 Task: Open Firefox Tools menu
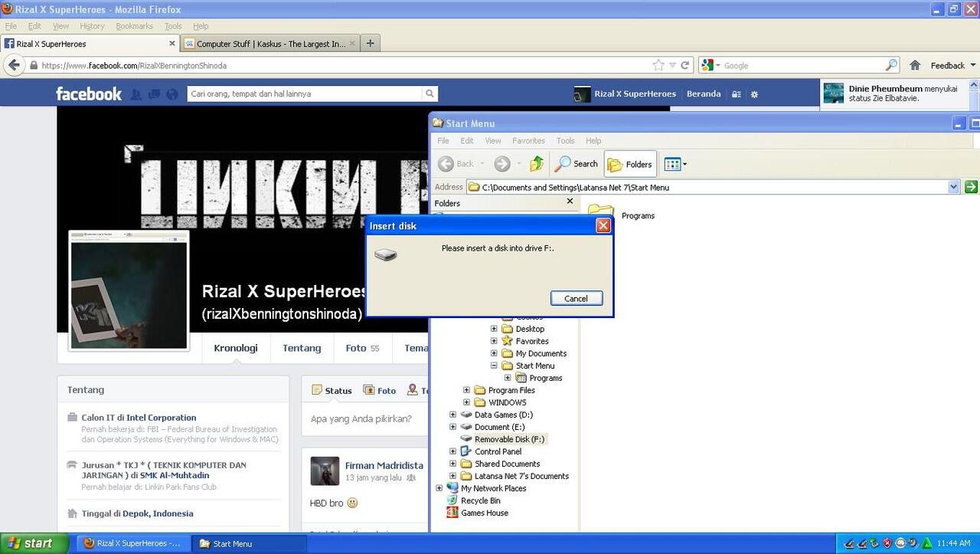173,26
